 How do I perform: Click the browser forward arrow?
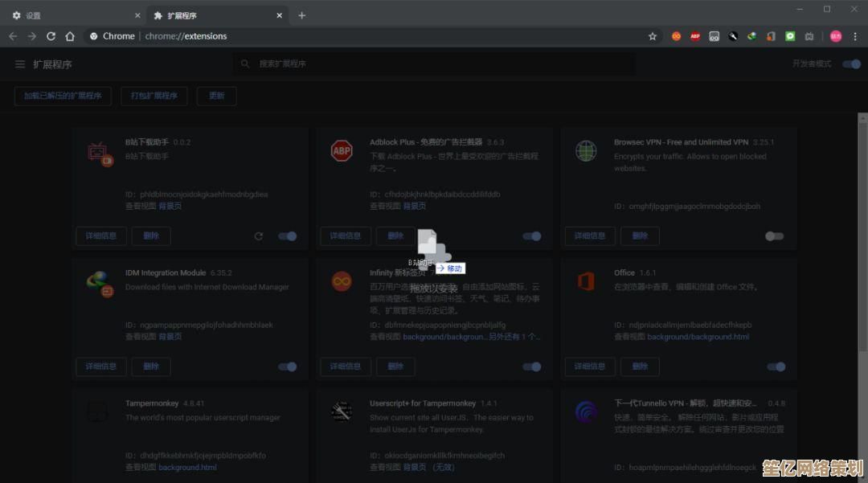[x=32, y=36]
